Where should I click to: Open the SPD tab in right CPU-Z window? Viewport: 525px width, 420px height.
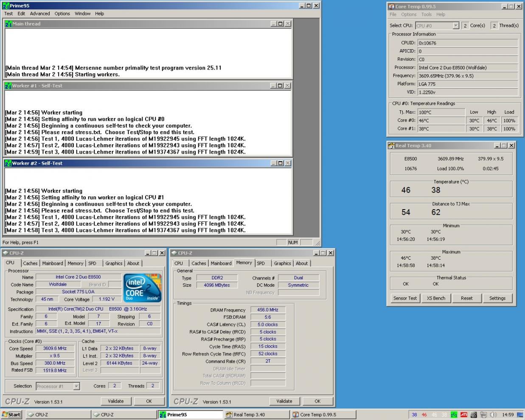point(261,263)
